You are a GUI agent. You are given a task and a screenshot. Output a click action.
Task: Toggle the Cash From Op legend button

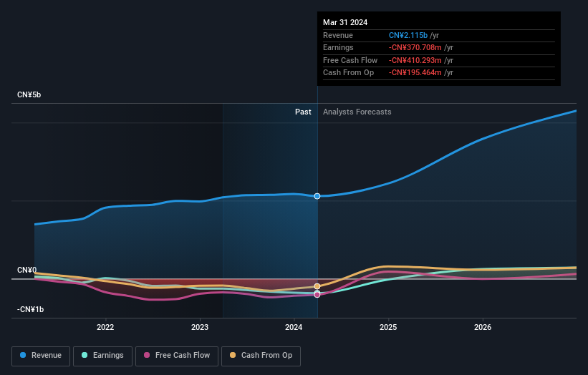(261, 356)
